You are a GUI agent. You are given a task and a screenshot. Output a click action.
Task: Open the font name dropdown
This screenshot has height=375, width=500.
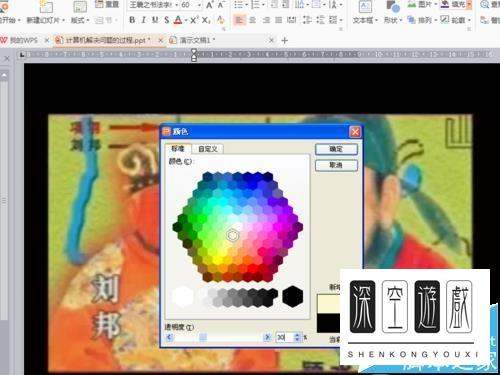[178, 5]
